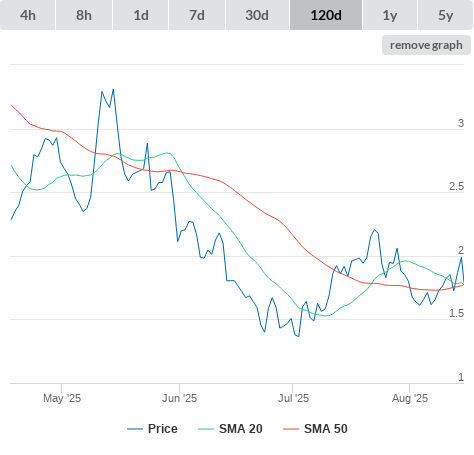Choose the 1d range tab
Viewport: 474px width, 455px height.
point(141,15)
